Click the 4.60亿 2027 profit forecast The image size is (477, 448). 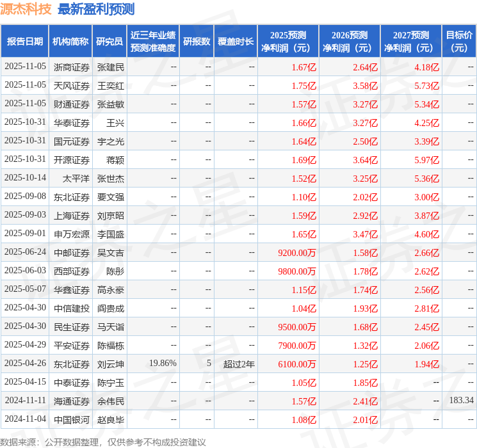427,234
